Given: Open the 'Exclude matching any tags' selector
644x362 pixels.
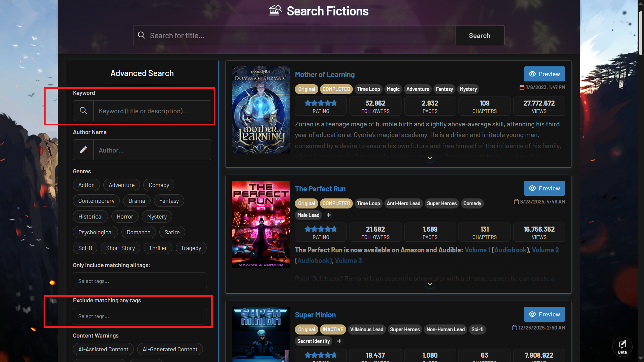Looking at the screenshot, I should [x=140, y=316].
